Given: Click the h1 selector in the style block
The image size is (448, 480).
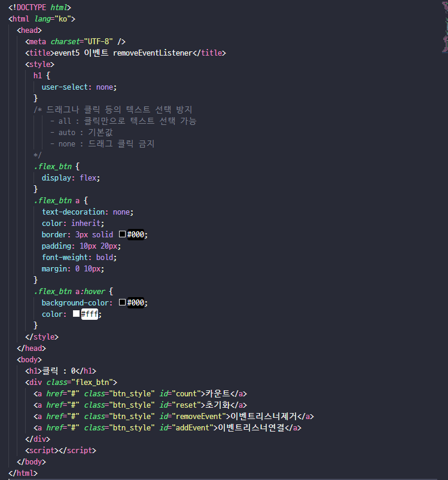Looking at the screenshot, I should point(38,75).
